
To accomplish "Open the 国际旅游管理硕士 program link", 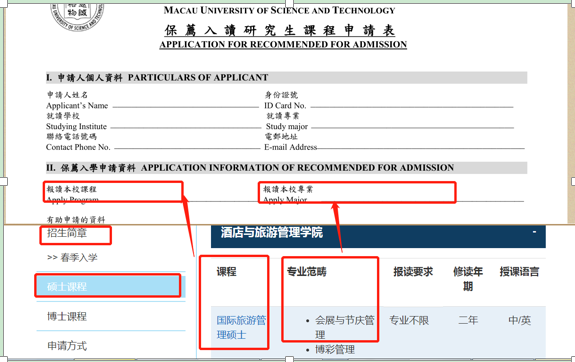I will [241, 328].
